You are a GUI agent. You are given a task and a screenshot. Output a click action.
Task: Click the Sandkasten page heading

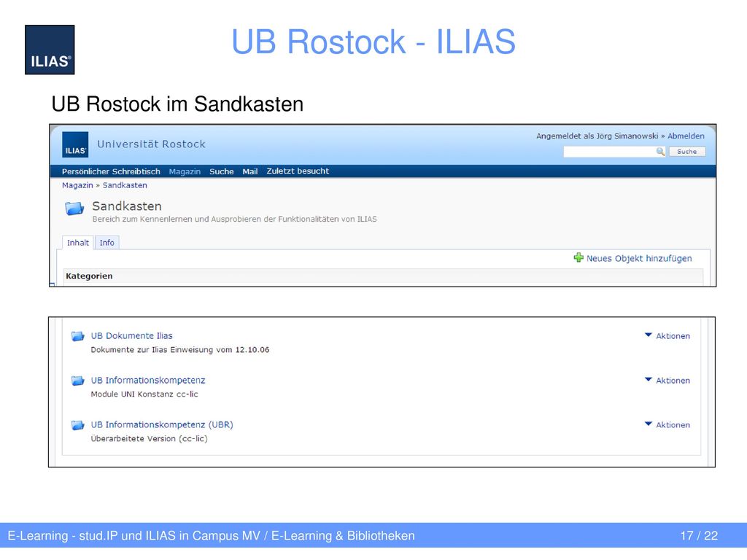[x=127, y=206]
